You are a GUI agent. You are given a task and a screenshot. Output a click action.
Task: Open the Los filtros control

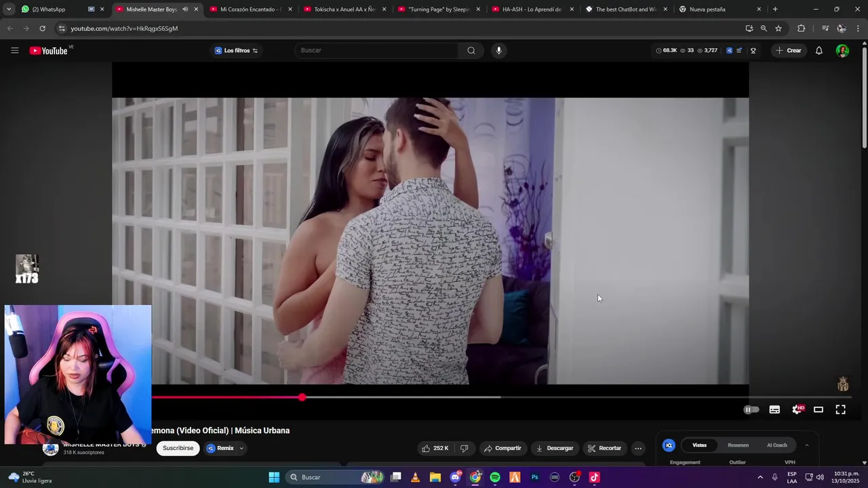point(236,51)
